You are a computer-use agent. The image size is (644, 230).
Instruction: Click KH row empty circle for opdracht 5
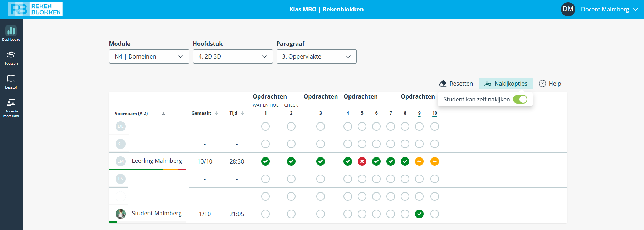[362, 144]
